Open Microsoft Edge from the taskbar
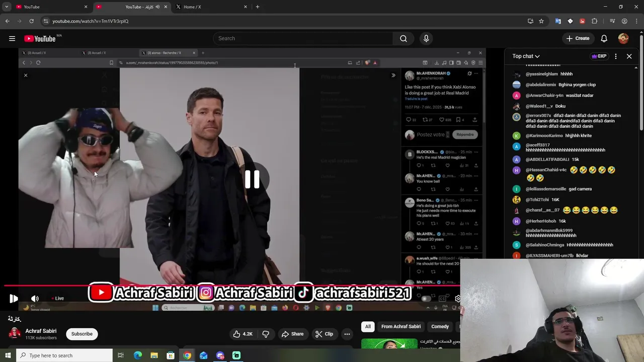The height and width of the screenshot is (362, 644). [x=137, y=355]
